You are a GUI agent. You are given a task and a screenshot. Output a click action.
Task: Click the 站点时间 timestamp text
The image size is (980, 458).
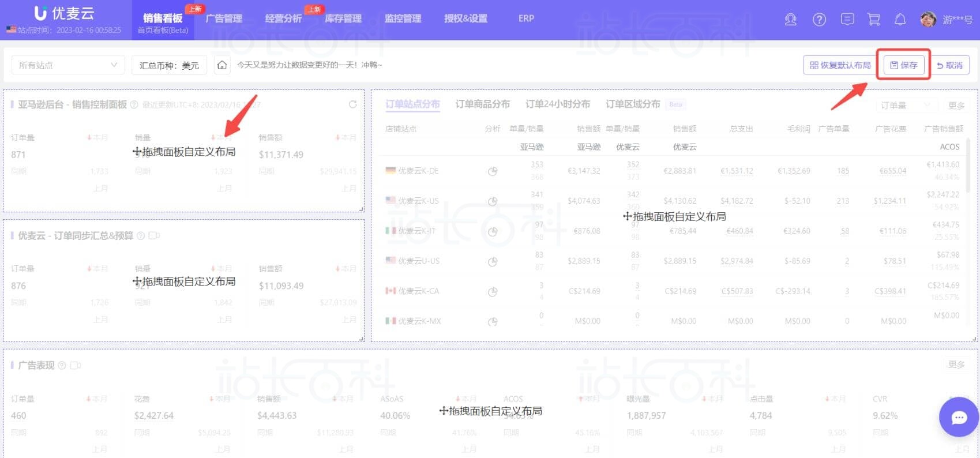(x=69, y=30)
